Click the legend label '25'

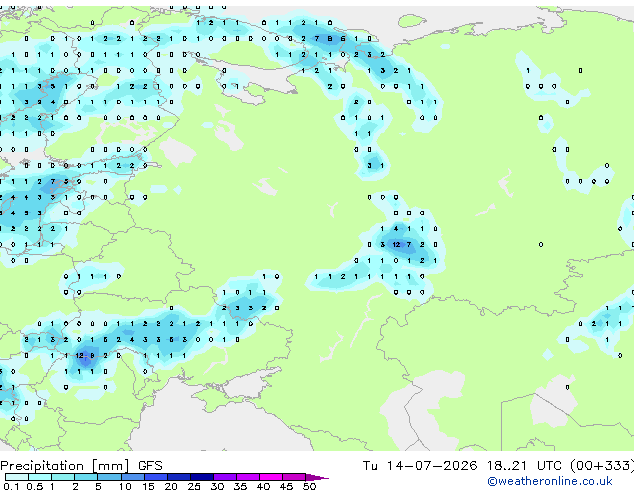(194, 486)
